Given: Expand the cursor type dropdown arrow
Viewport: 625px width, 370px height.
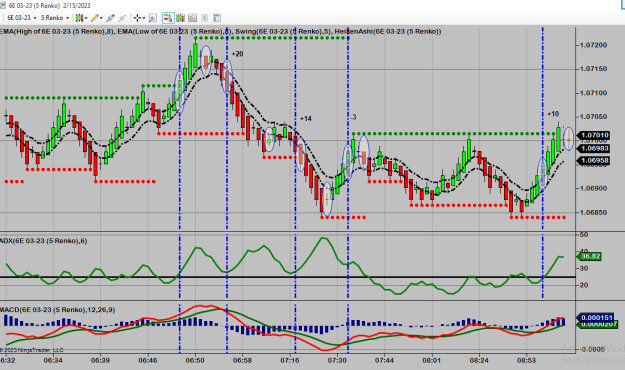Looking at the screenshot, I should [x=144, y=18].
